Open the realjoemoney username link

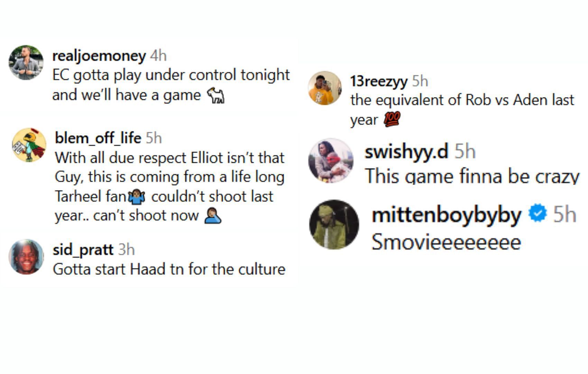(x=99, y=56)
